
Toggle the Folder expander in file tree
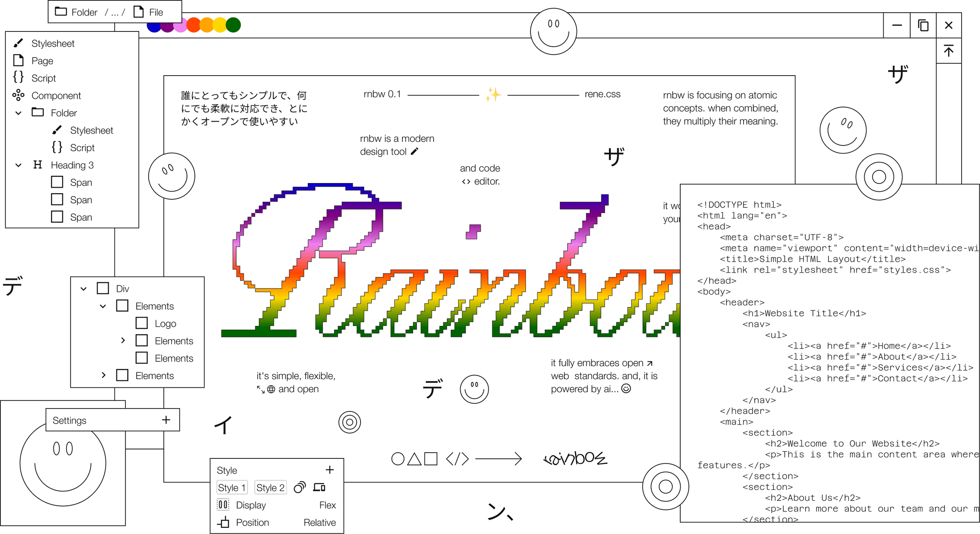click(18, 113)
